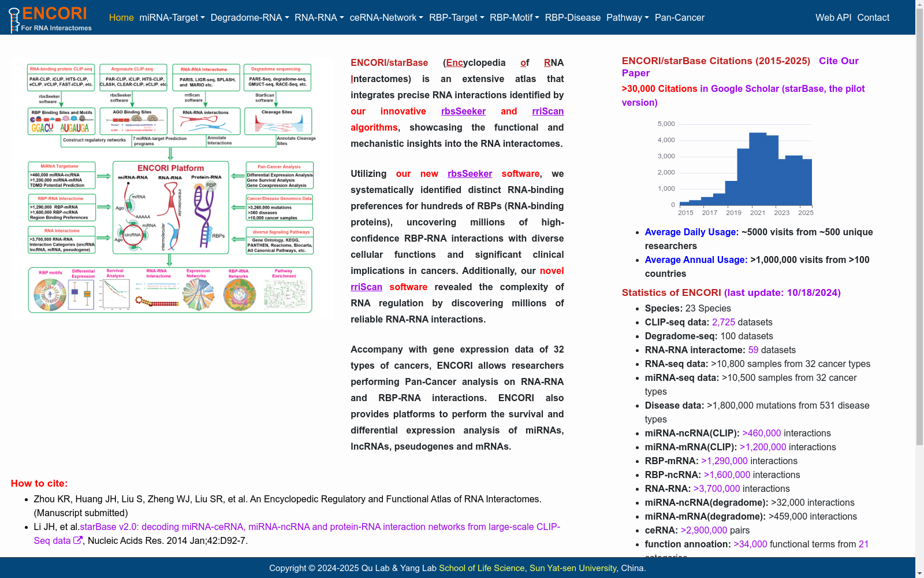
Task: Open the Sun Yat-sen University link
Action: [573, 568]
